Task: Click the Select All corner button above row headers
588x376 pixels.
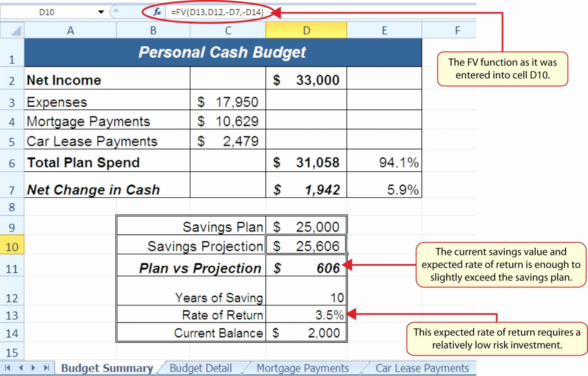Action: pyautogui.click(x=12, y=30)
